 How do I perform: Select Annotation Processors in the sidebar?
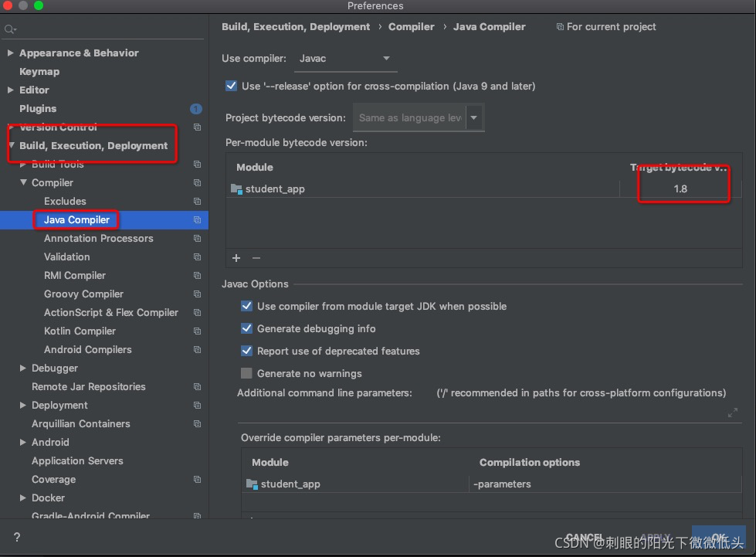100,238
